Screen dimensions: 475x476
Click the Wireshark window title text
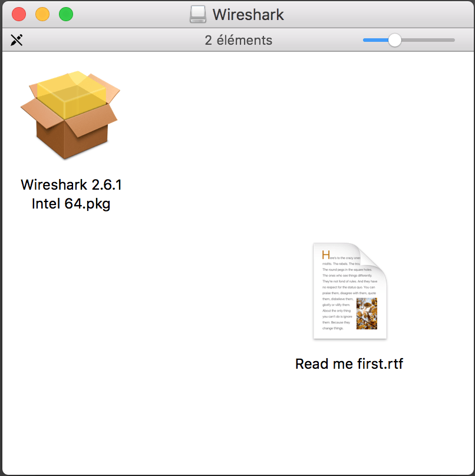coord(248,15)
